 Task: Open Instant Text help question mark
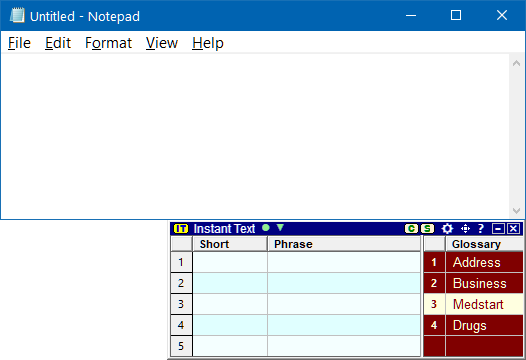click(x=481, y=228)
